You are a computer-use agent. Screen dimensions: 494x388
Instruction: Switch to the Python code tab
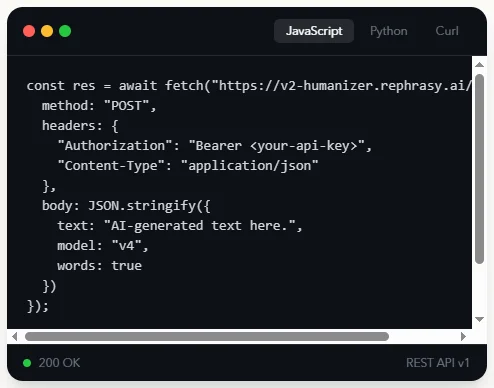pos(389,31)
